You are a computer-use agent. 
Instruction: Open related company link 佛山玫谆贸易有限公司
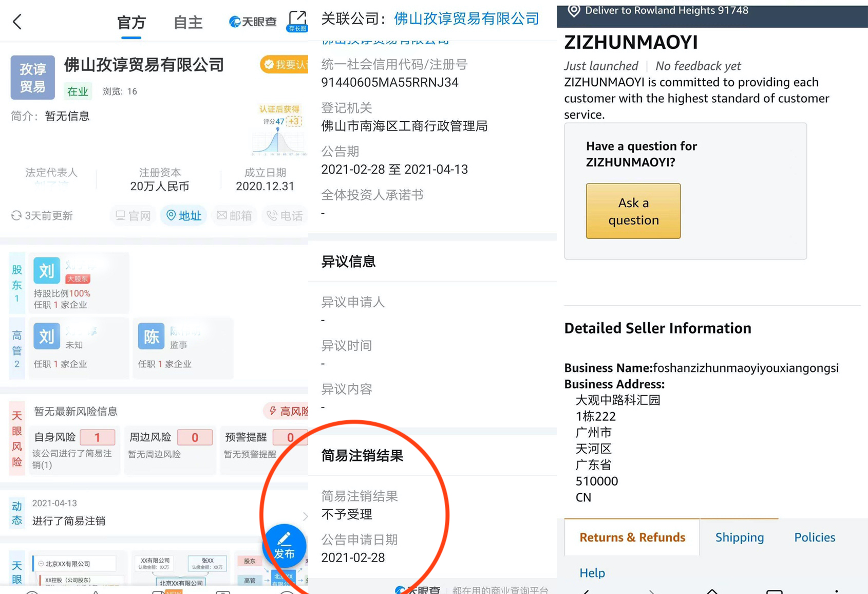466,19
